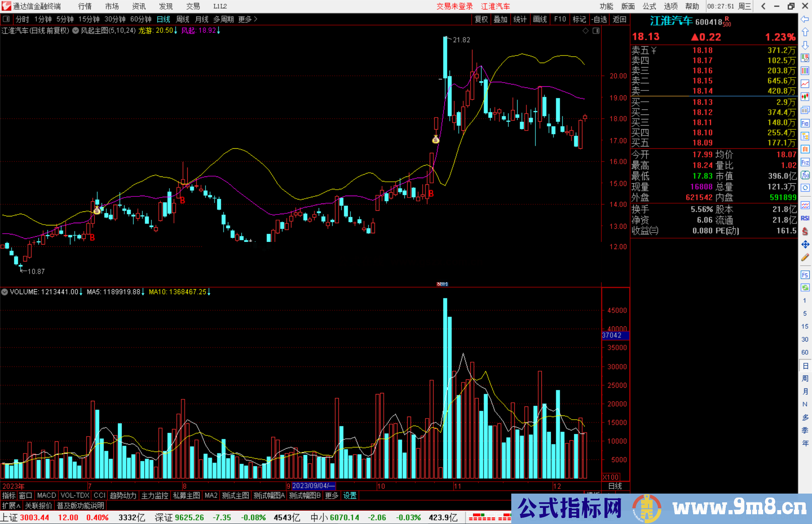
Task: Expand the 扩展 panel at bottom
Action: [x=11, y=506]
